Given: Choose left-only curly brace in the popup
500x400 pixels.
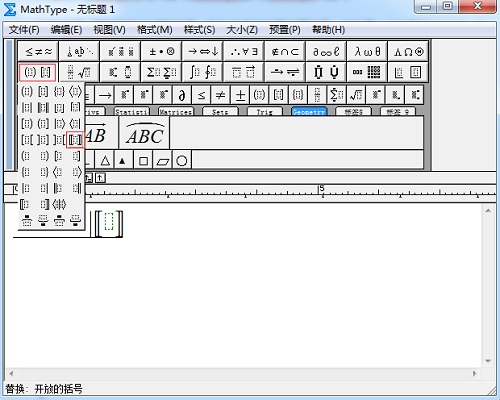Looking at the screenshot, I should point(27,172).
